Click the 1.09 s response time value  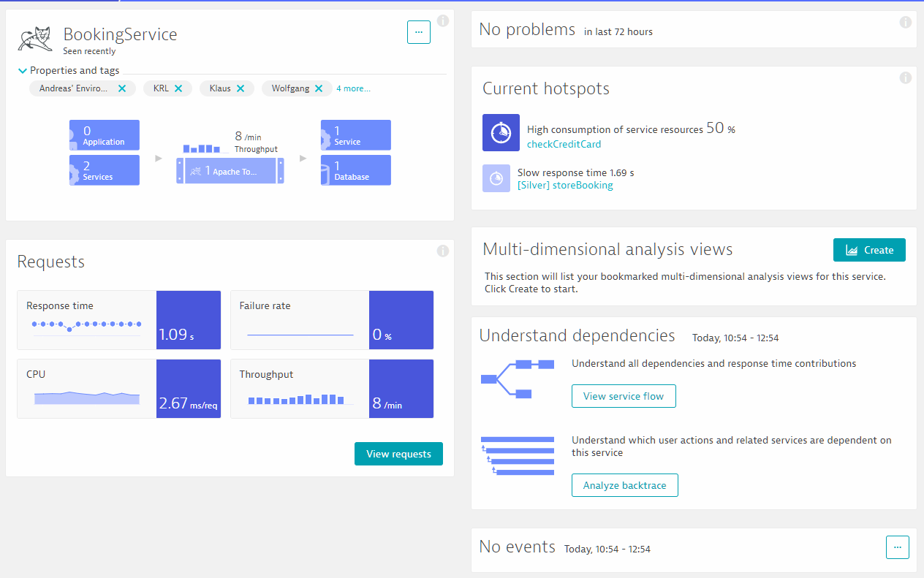pyautogui.click(x=176, y=335)
